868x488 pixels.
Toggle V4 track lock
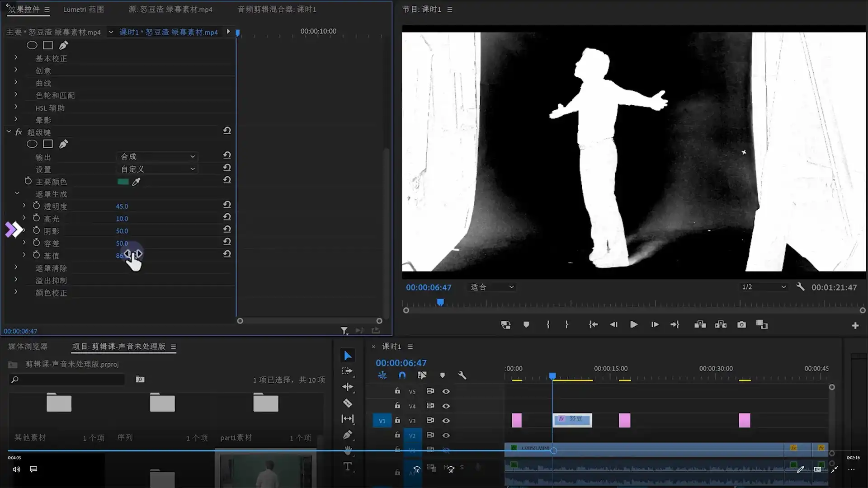point(397,406)
